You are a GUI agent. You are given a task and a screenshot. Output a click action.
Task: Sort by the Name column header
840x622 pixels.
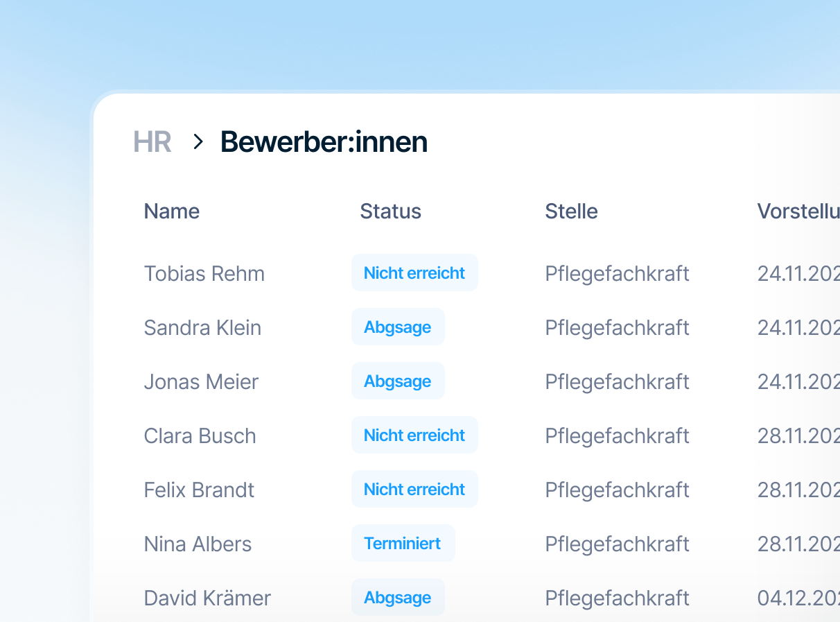tap(171, 211)
